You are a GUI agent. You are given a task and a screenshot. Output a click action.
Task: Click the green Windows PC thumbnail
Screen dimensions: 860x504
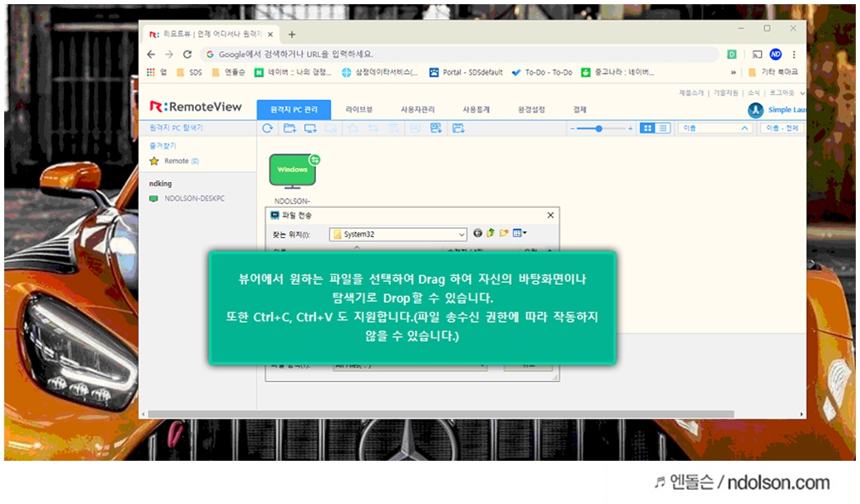click(292, 171)
